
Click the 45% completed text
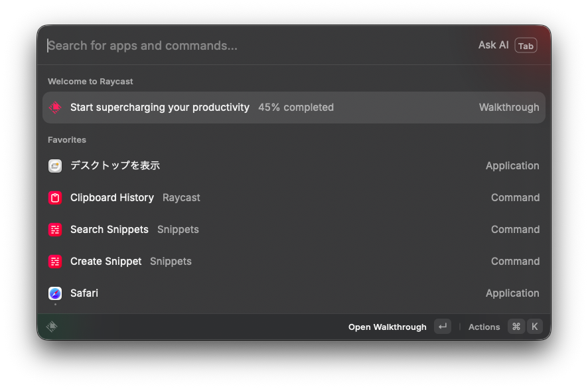[x=296, y=108]
